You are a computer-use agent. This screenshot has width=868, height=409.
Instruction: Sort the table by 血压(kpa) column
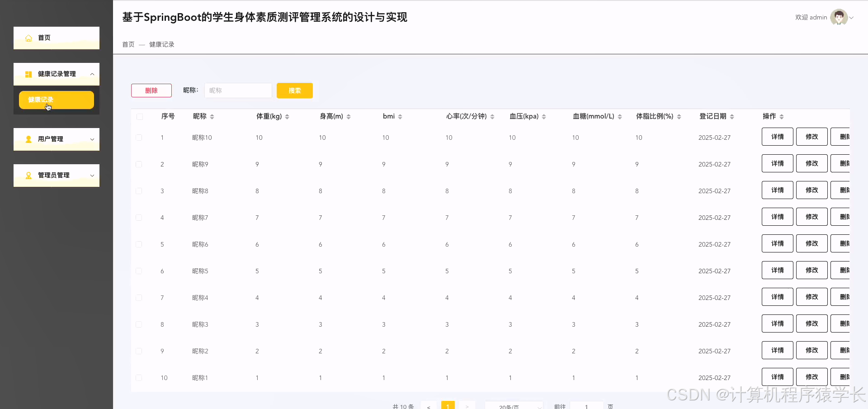click(x=544, y=116)
